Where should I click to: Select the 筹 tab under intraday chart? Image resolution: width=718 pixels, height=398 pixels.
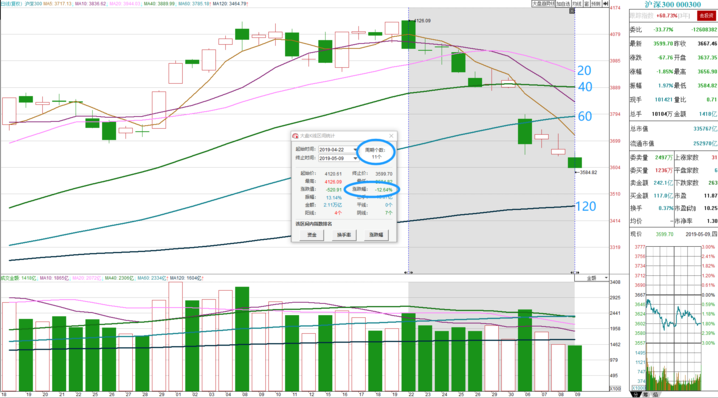point(646,394)
